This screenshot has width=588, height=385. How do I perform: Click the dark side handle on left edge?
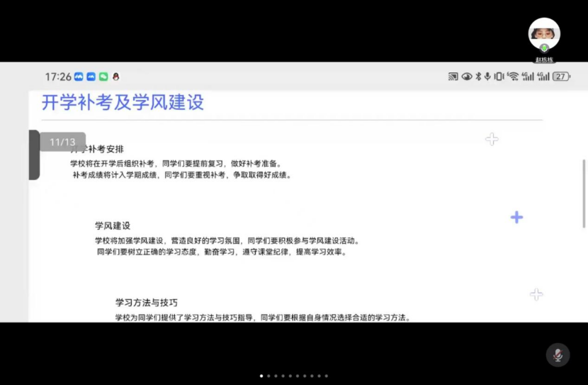tap(33, 155)
